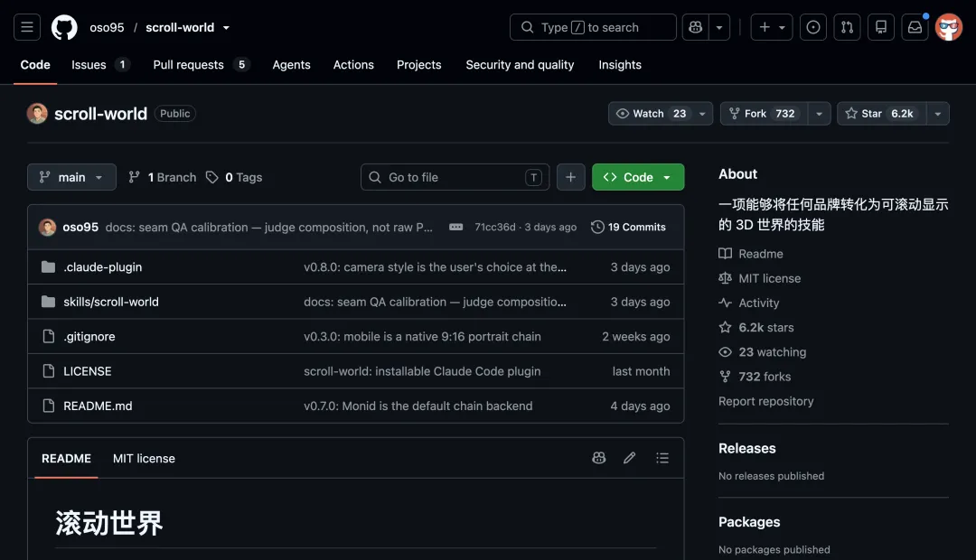Viewport: 976px width, 560px height.
Task: Expand the Watch notification options arrow
Action: [702, 113]
